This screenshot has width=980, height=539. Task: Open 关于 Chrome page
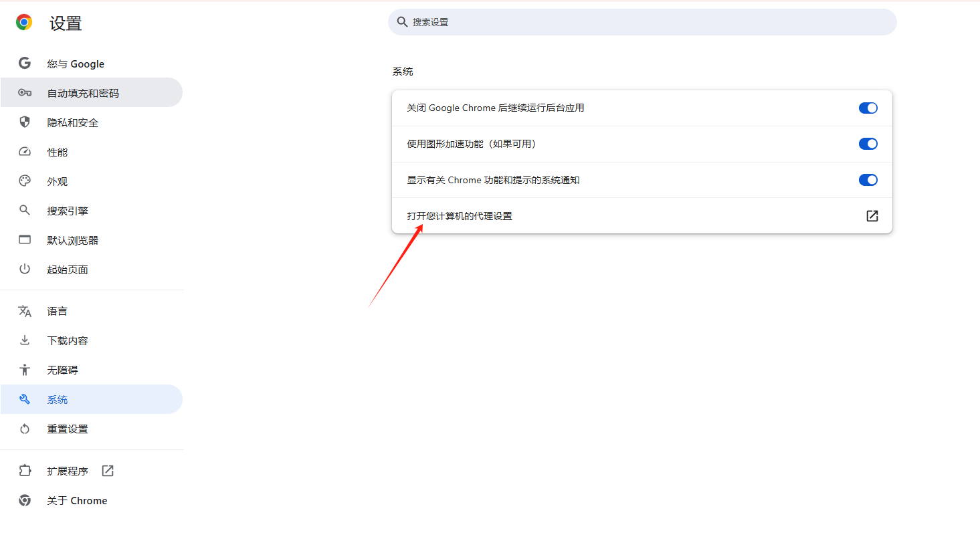91,500
